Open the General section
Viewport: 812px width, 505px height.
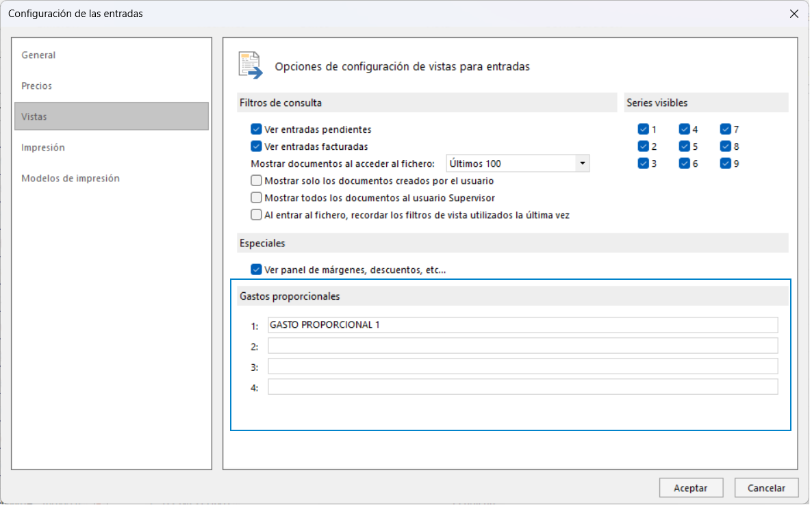coord(38,55)
